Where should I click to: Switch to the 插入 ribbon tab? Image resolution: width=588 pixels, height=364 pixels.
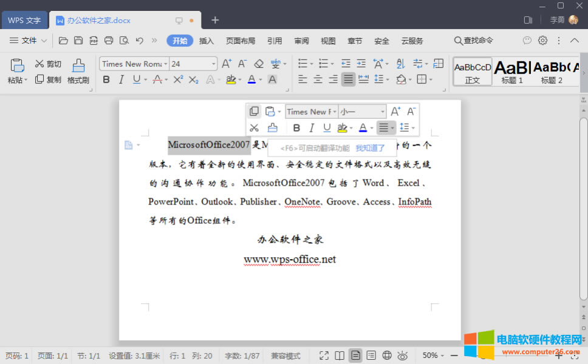pyautogui.click(x=206, y=41)
